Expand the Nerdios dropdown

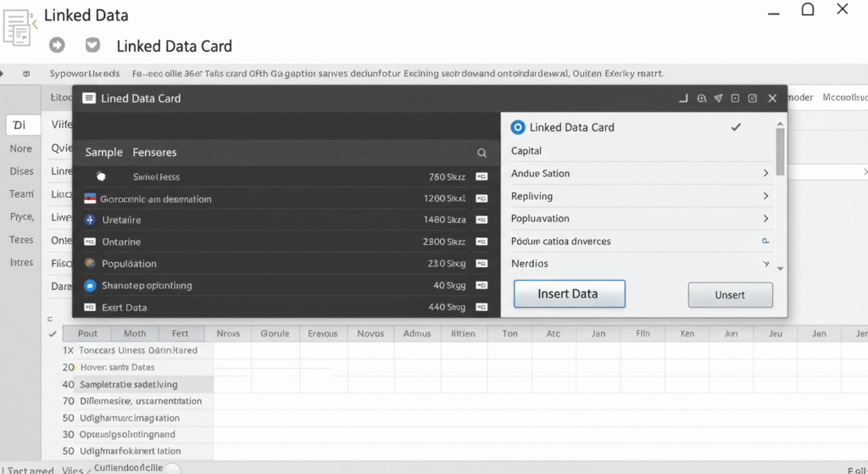click(x=766, y=264)
